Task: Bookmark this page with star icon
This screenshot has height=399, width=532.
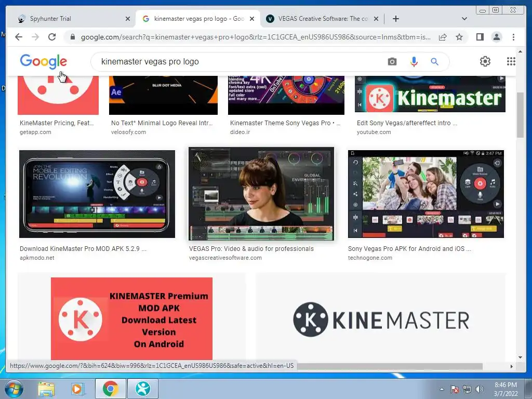Action: [x=459, y=37]
